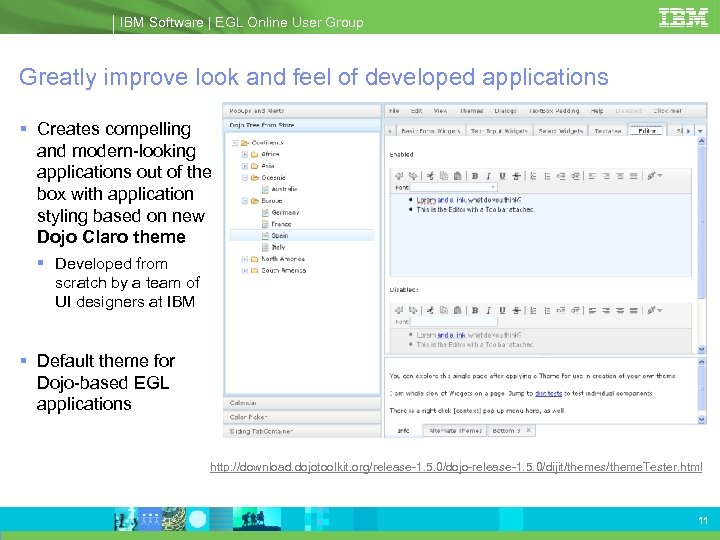This screenshot has width=720, height=540.
Task: Click the dijit tests hyperlink
Action: (547, 394)
